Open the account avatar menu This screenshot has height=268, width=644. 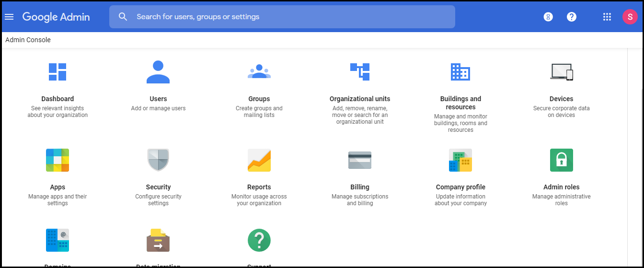tap(630, 17)
